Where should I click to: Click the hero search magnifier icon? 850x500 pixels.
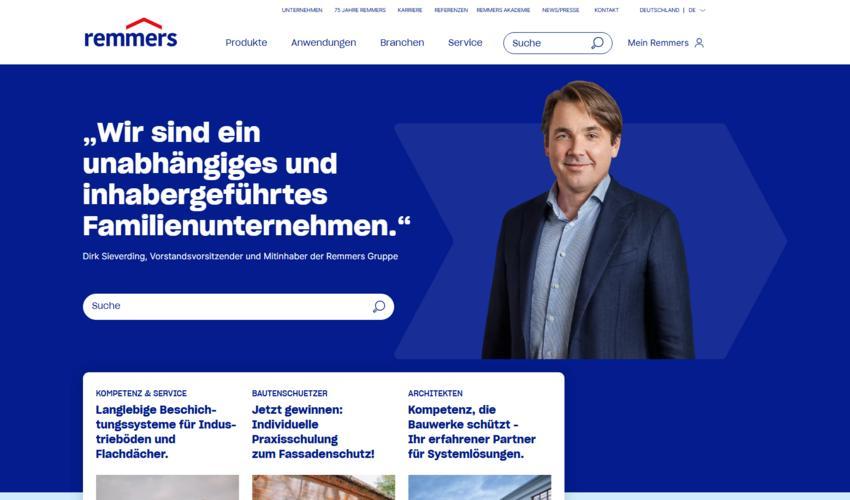pos(379,306)
